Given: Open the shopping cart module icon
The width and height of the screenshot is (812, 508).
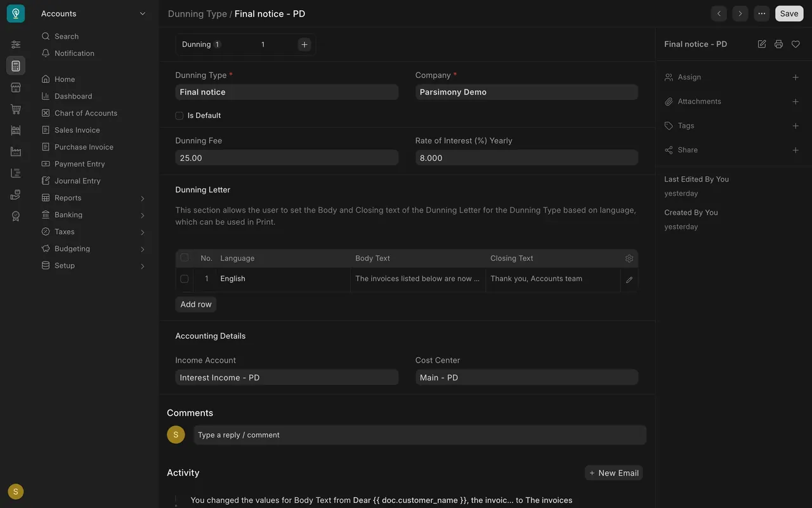Looking at the screenshot, I should coord(16,109).
